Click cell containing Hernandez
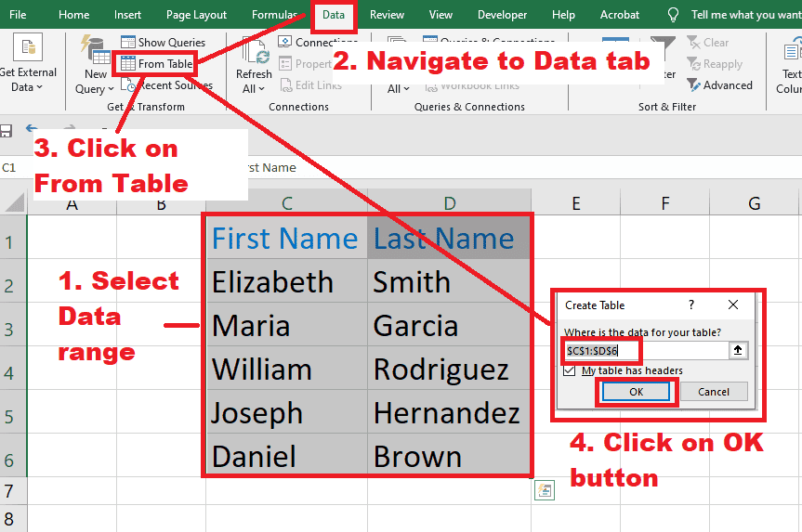The image size is (802, 532). click(449, 412)
